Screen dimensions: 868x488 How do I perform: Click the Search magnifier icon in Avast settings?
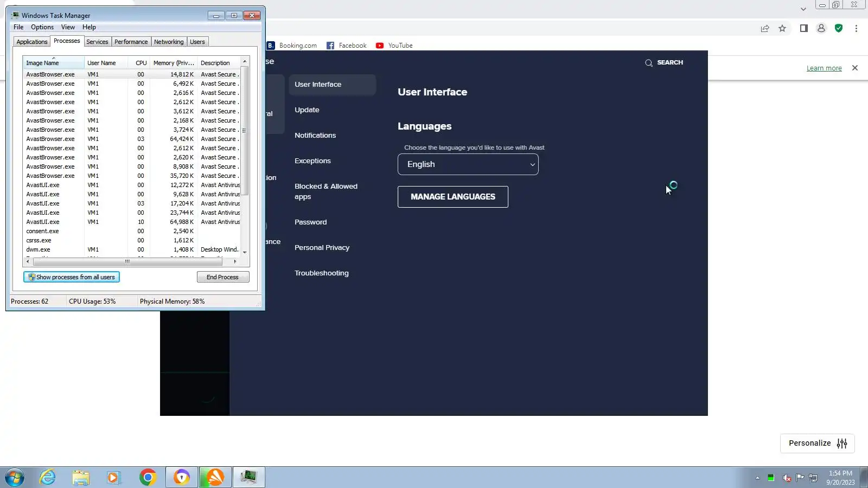tap(648, 63)
